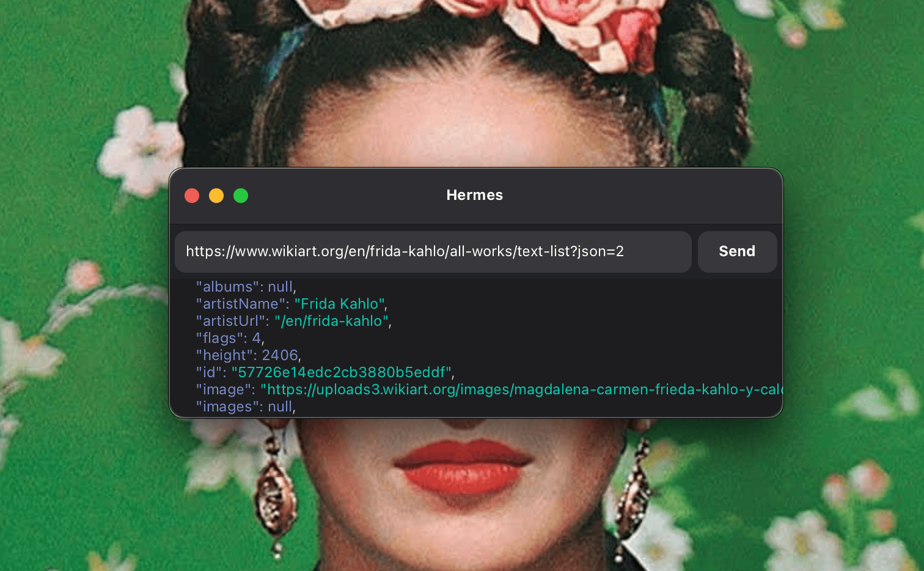Screen dimensions: 924x571
Task: Click the "images": null line
Action: (x=246, y=407)
